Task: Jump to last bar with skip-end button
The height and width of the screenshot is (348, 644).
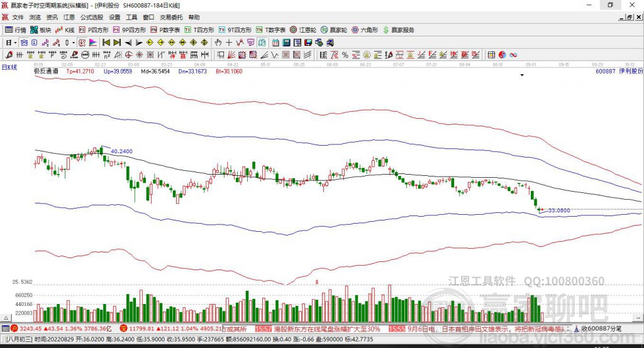Action: [x=117, y=43]
